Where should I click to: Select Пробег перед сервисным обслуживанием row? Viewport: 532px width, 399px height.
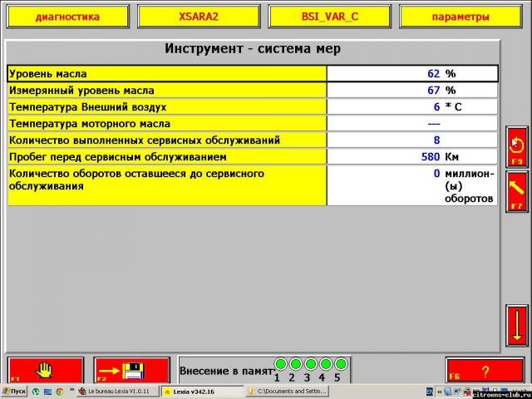pos(253,157)
